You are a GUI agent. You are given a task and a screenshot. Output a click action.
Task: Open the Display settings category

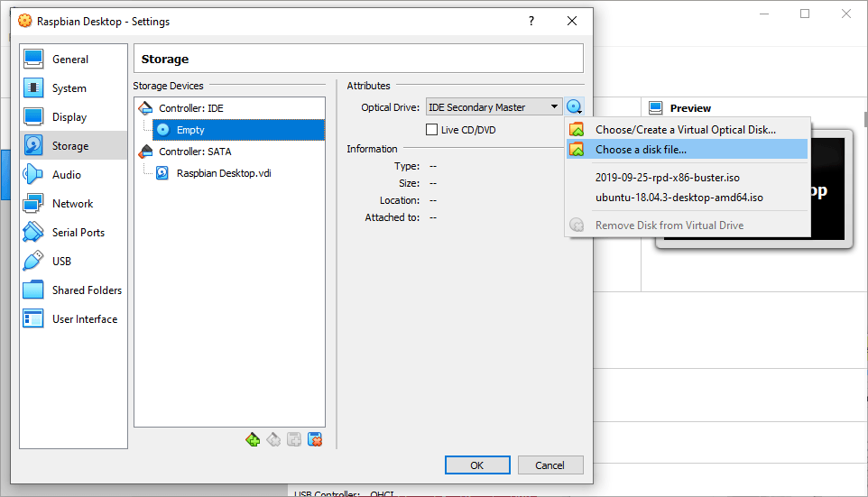(x=73, y=116)
